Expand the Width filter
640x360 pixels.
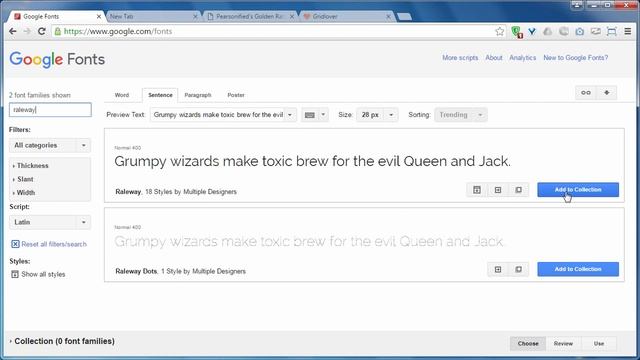[x=24, y=193]
